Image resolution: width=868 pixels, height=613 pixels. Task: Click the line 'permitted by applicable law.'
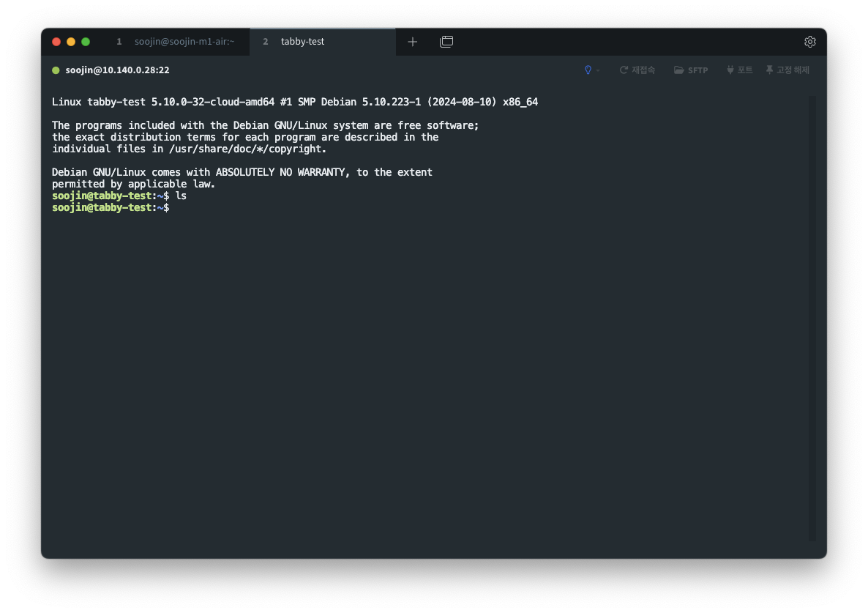coord(133,184)
